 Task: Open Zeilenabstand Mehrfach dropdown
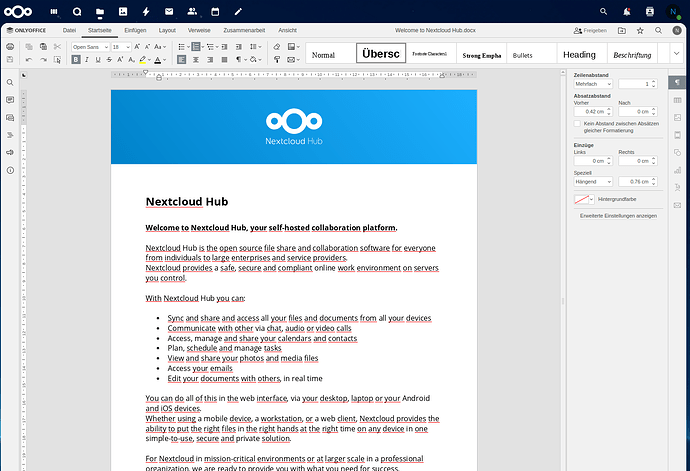pos(593,84)
